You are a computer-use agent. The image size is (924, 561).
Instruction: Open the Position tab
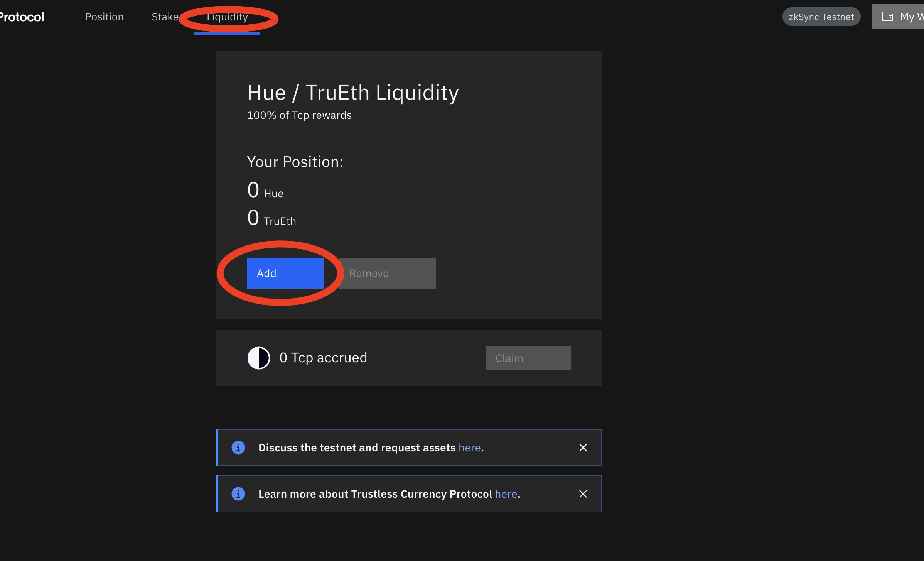104,17
